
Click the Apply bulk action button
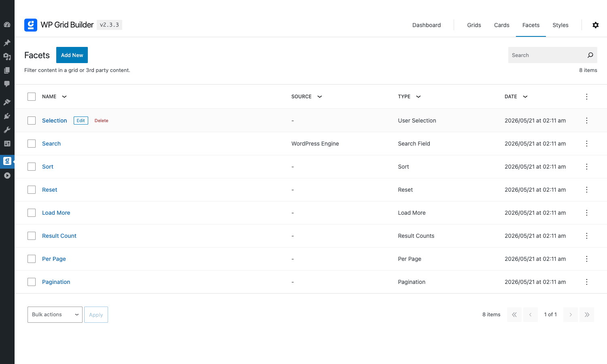tap(96, 315)
